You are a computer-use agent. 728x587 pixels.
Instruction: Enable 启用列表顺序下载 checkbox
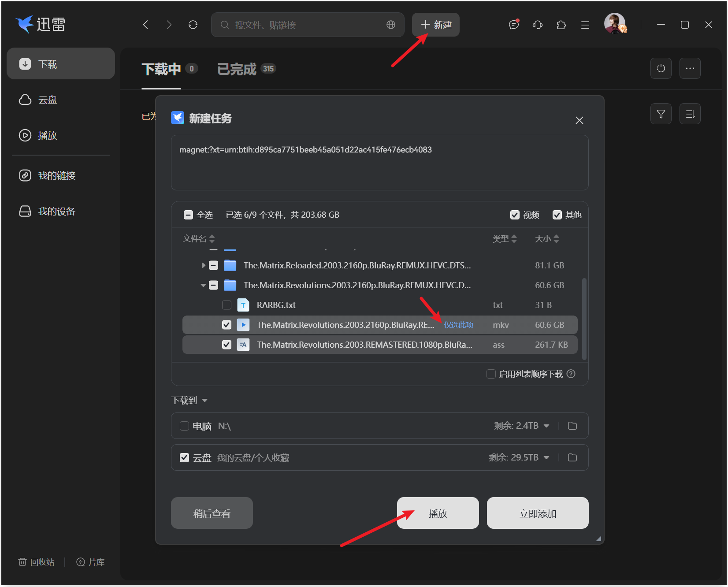491,374
